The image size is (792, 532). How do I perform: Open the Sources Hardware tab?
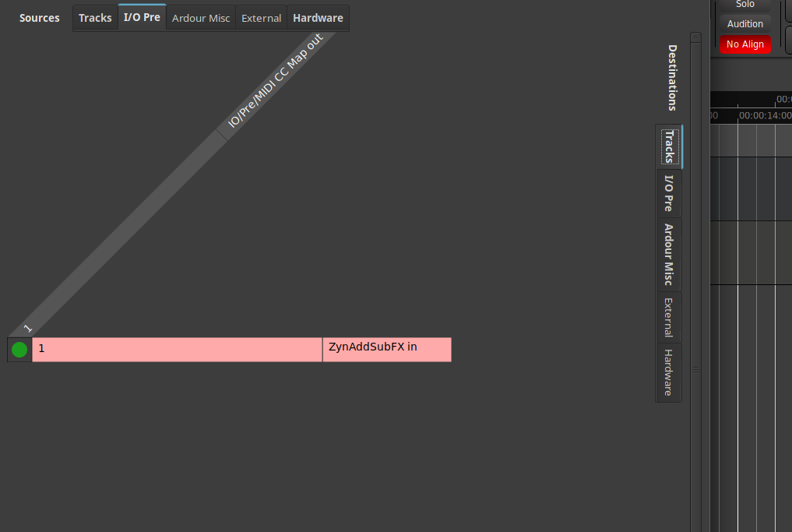click(x=318, y=18)
